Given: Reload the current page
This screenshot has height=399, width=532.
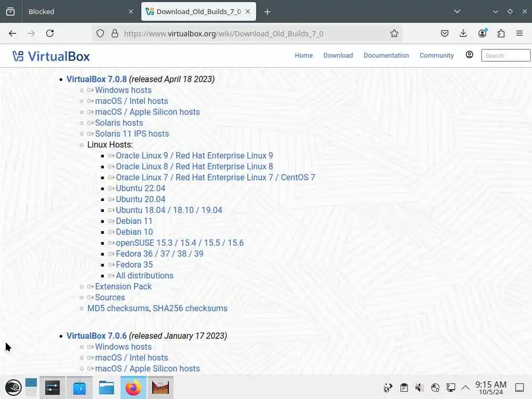Looking at the screenshot, I should tap(50, 33).
